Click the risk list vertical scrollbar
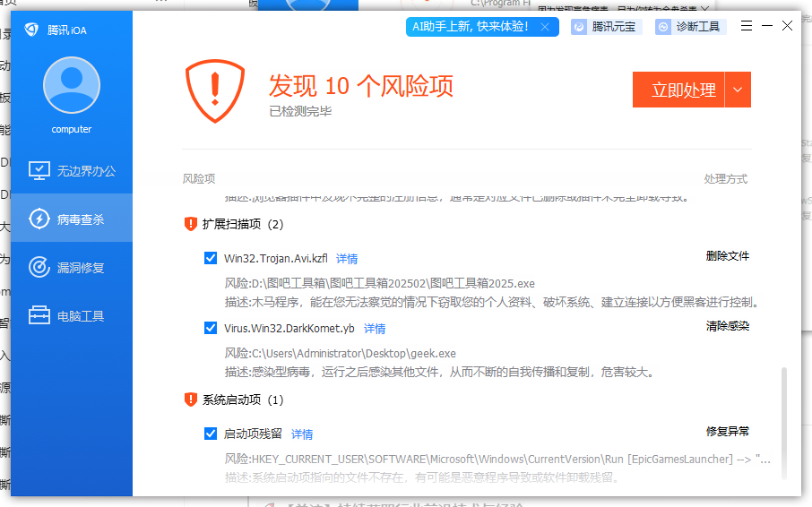 [784, 423]
